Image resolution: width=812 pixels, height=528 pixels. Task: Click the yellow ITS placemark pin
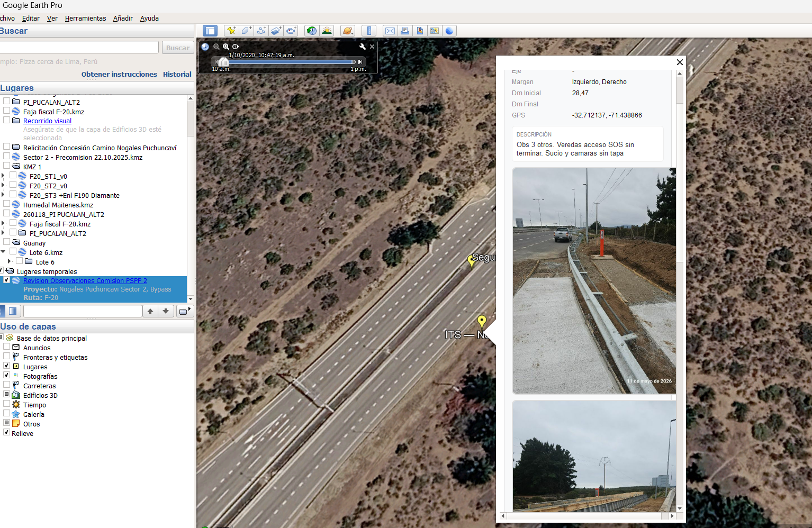tap(482, 321)
